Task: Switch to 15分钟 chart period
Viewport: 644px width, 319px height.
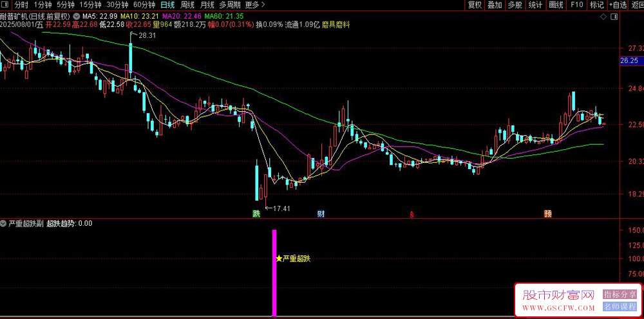Action: (90, 5)
